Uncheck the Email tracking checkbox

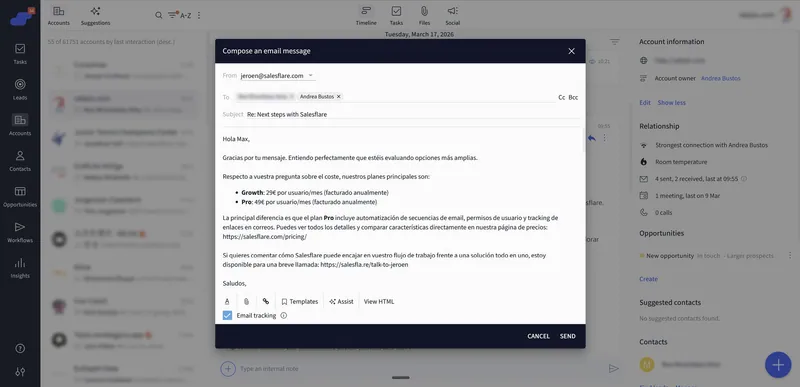(228, 316)
